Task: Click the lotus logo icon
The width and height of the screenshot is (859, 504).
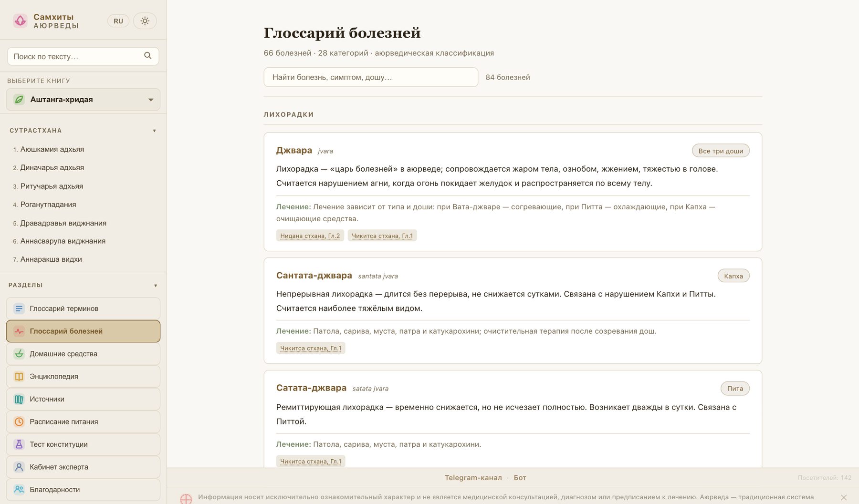Action: coord(20,21)
